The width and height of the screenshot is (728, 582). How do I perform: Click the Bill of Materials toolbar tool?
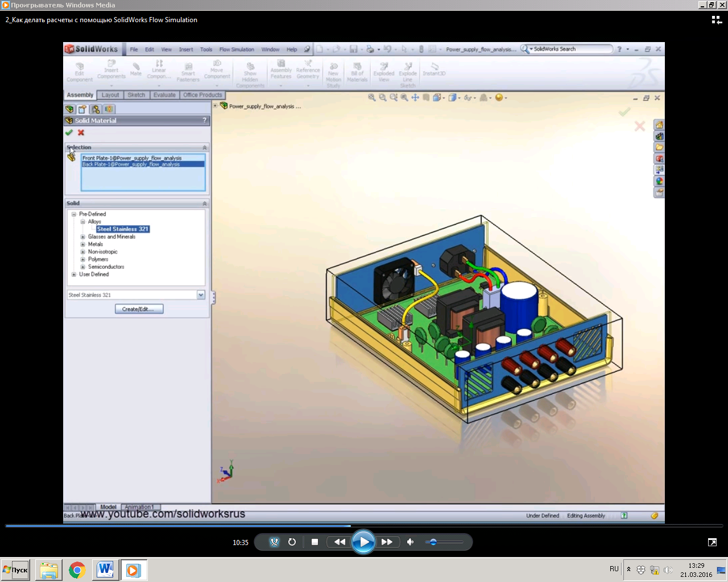pos(357,72)
